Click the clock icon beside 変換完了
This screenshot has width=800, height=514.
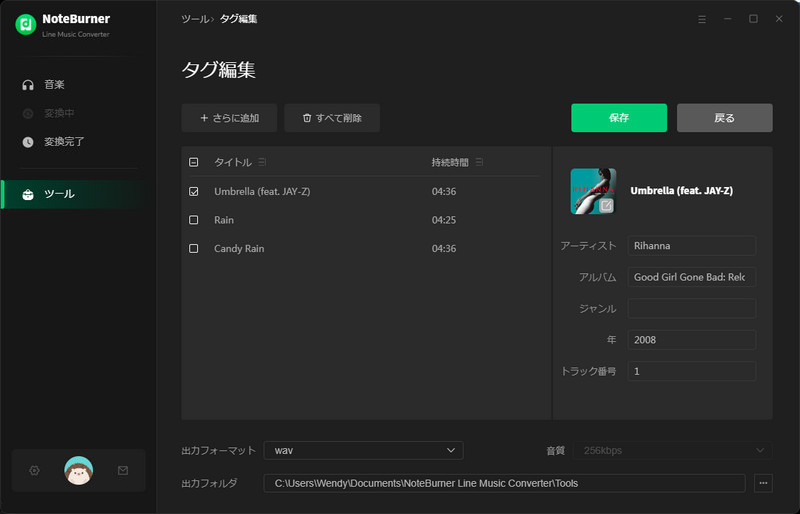[x=28, y=142]
